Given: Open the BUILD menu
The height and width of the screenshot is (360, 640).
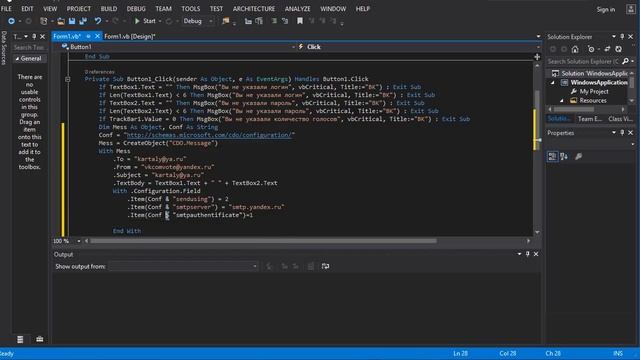Looking at the screenshot, I should tap(109, 9).
